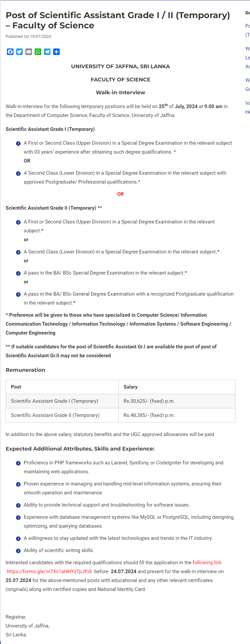Click the published date 19/07/2024
The image size is (250, 644).
(x=28, y=37)
